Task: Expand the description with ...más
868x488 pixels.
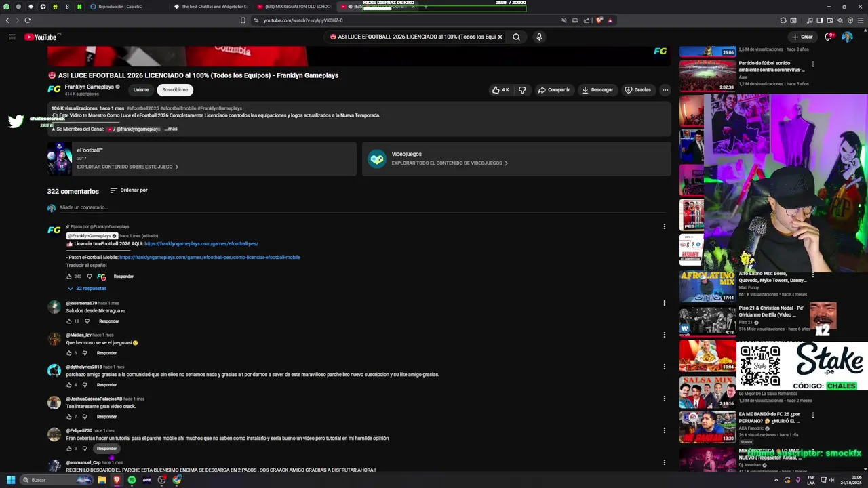Action: click(x=171, y=129)
